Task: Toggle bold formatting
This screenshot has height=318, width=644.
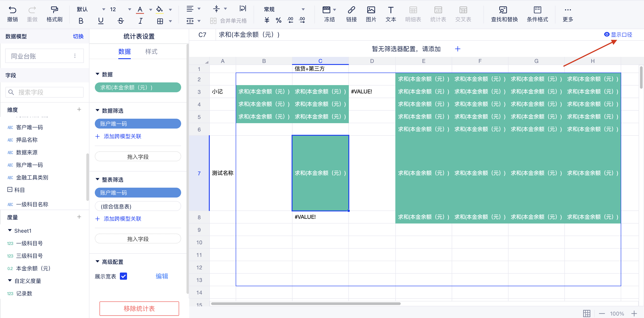Action: 81,21
